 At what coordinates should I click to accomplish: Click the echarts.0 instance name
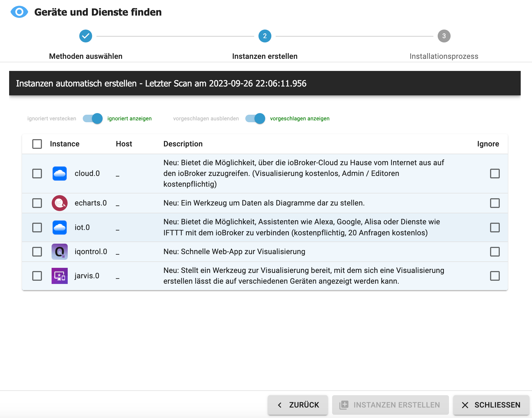coord(91,203)
